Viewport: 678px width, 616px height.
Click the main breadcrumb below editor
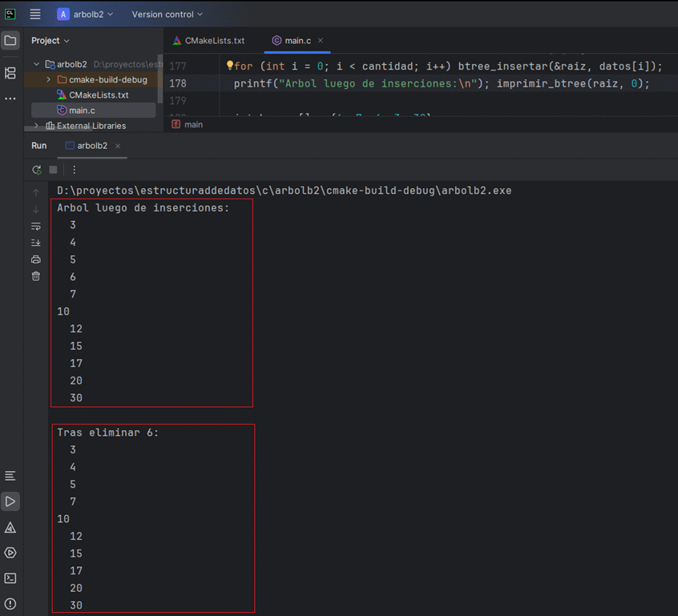click(x=192, y=125)
